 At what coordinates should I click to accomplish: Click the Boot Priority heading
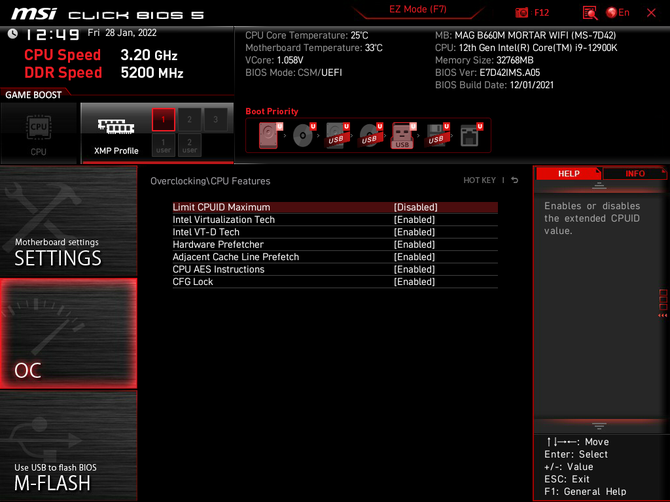(x=272, y=111)
